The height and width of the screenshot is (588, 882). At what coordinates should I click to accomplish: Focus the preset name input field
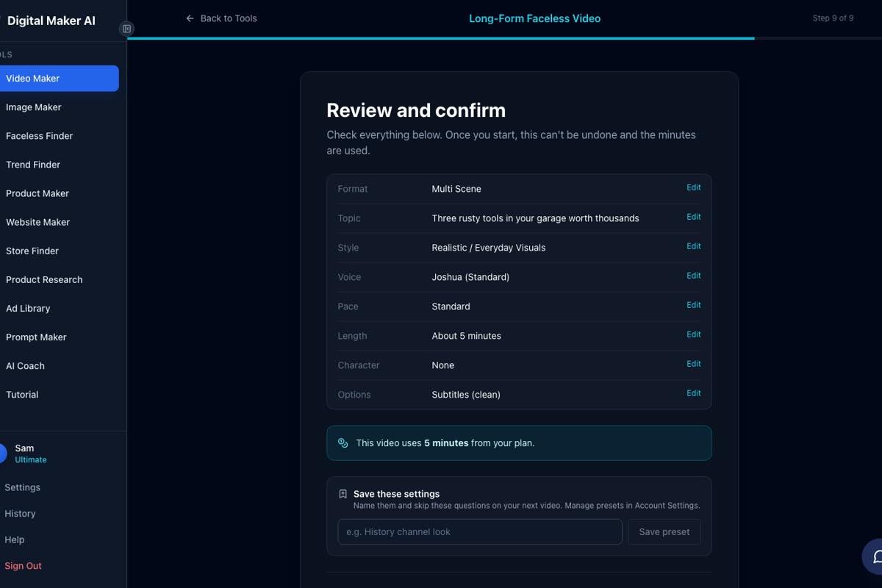[x=480, y=532]
